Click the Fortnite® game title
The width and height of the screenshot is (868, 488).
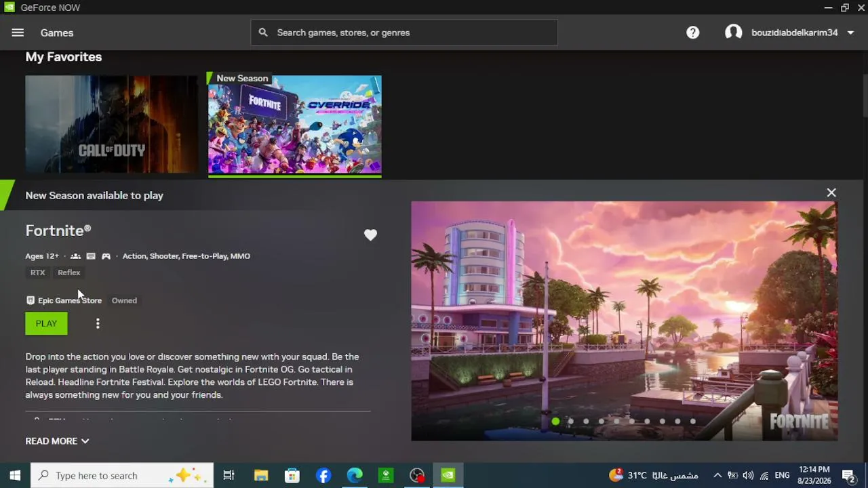(58, 230)
